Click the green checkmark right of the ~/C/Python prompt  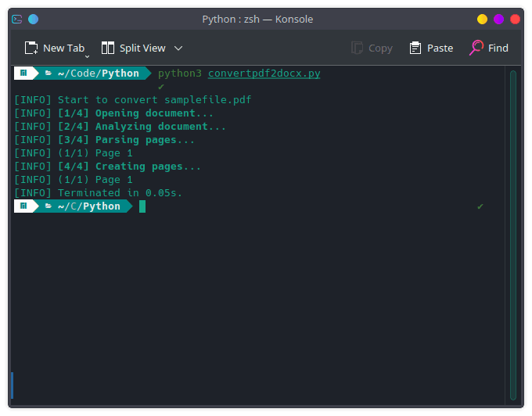tap(480, 206)
